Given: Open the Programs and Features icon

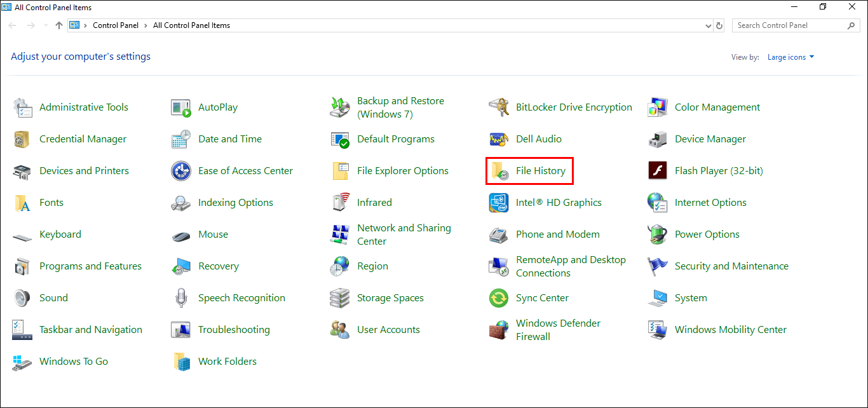Looking at the screenshot, I should point(22,266).
